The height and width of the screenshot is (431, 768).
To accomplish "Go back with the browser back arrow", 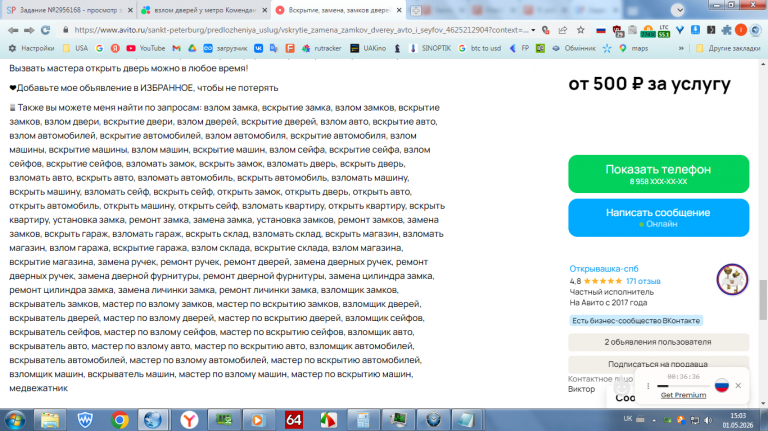I will coord(13,30).
